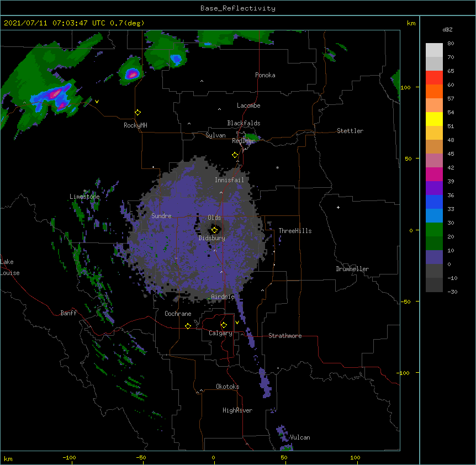
Task: Select the Okotoks label
Action: click(x=228, y=387)
